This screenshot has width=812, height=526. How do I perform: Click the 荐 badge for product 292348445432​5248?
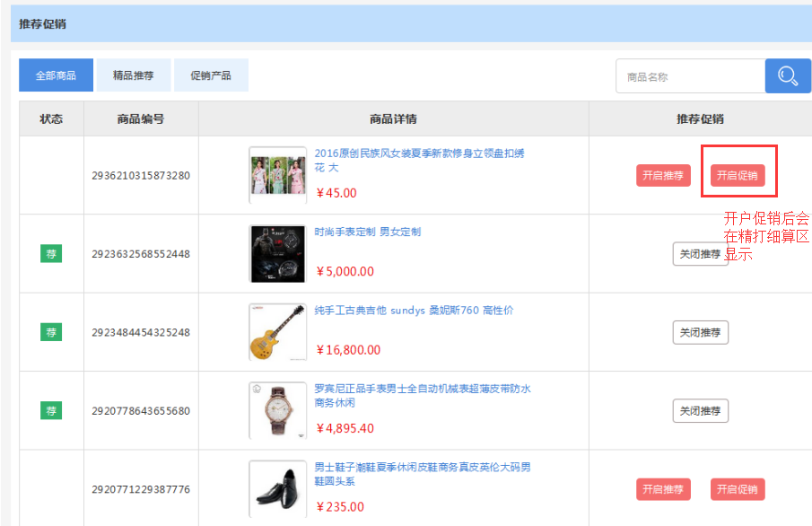coord(51,332)
